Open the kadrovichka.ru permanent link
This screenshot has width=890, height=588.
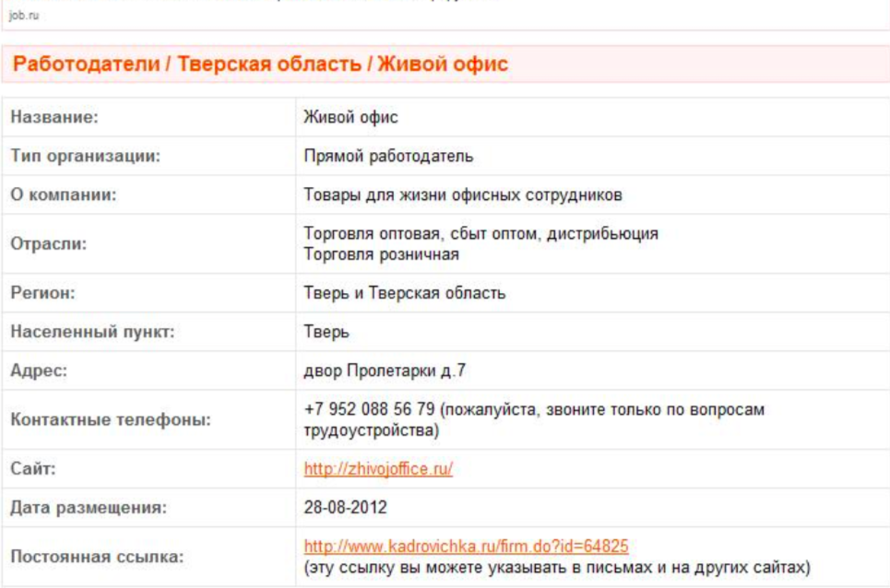click(x=466, y=546)
